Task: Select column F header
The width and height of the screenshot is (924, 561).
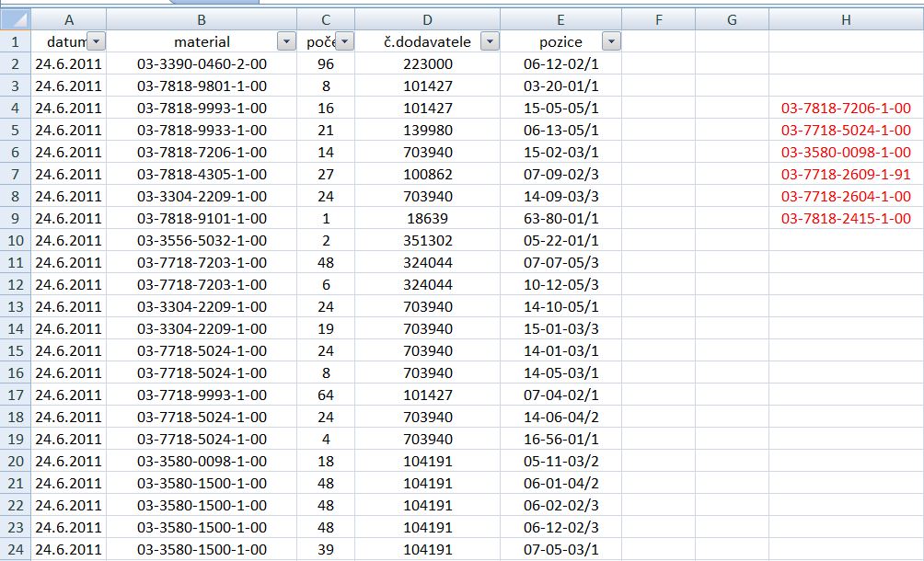Action: [658, 19]
